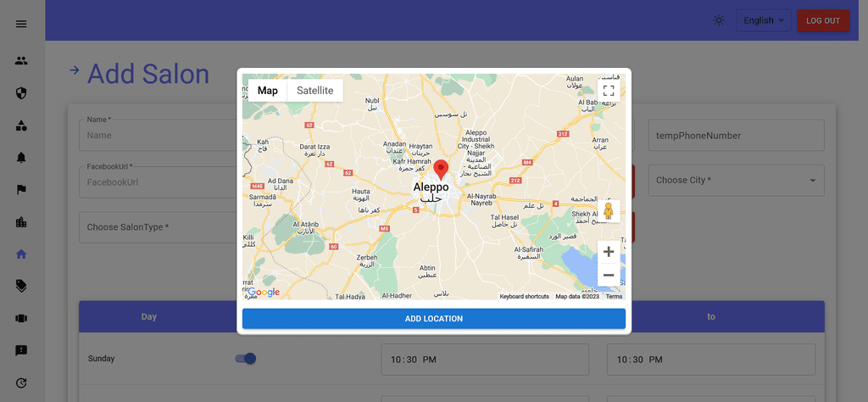Open the security shield sidebar icon
Image resolution: width=868 pixels, height=402 pixels.
click(x=21, y=93)
